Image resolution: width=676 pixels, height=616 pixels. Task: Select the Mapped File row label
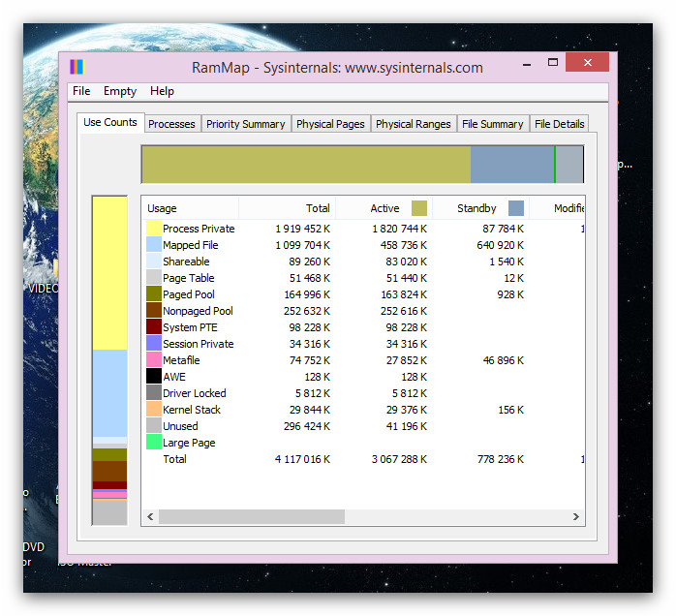pos(191,245)
